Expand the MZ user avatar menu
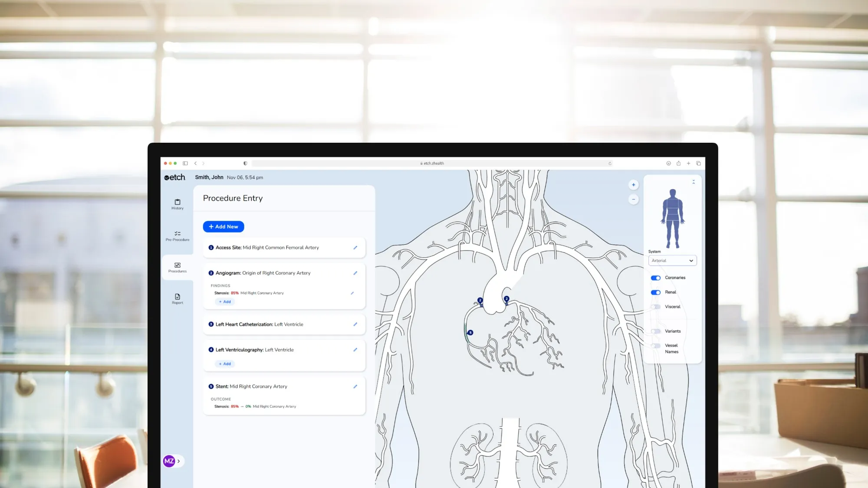The width and height of the screenshot is (868, 488). (169, 461)
